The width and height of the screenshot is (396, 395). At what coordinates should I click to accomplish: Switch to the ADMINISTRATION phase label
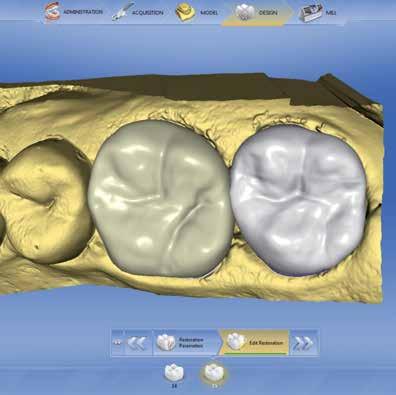point(83,12)
